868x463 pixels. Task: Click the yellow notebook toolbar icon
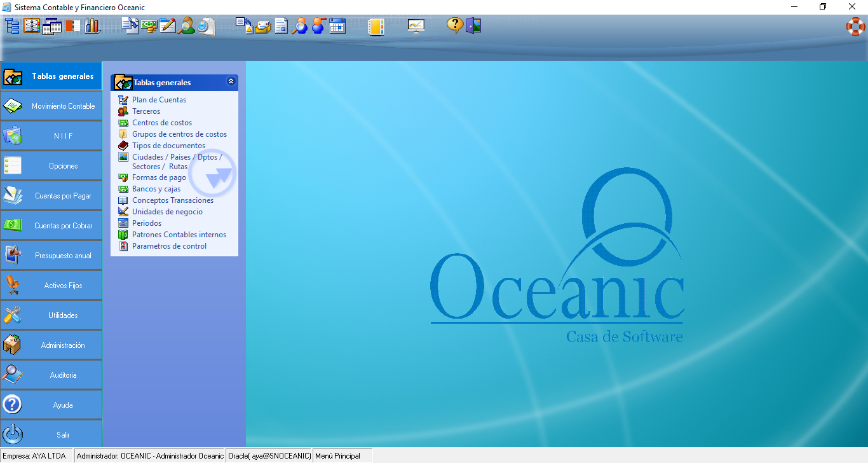pos(376,26)
